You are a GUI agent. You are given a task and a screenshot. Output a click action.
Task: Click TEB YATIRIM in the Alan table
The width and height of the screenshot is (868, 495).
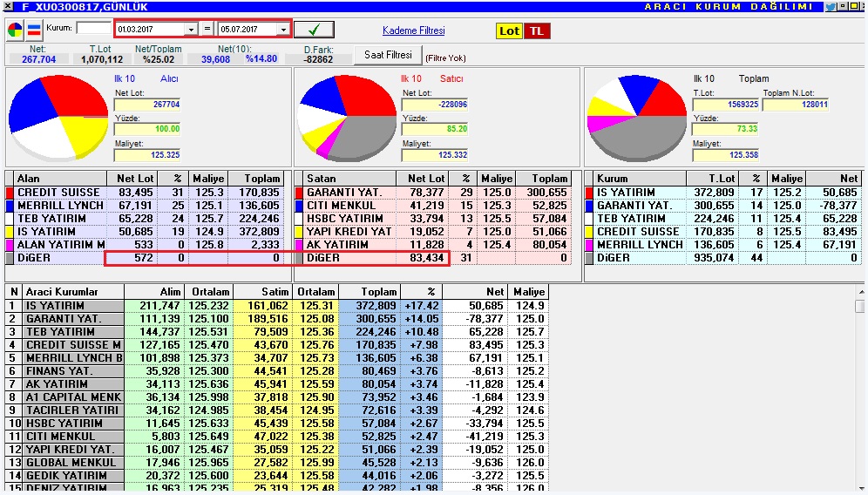pos(51,219)
